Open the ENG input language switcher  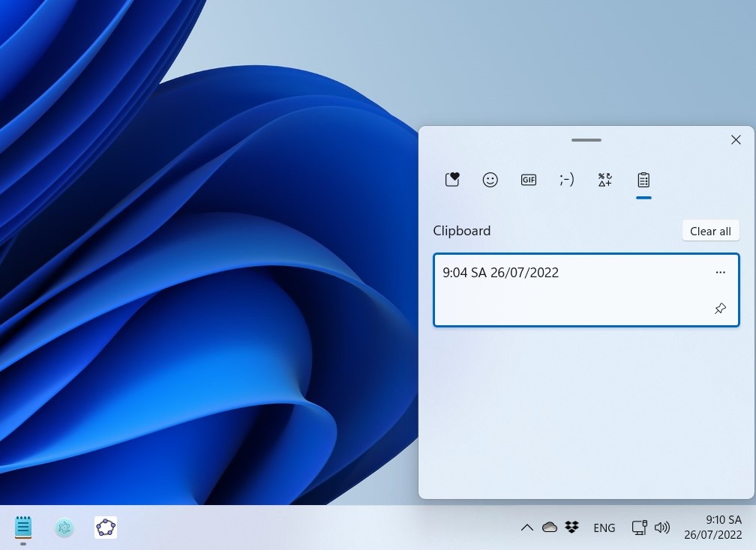pyautogui.click(x=604, y=528)
